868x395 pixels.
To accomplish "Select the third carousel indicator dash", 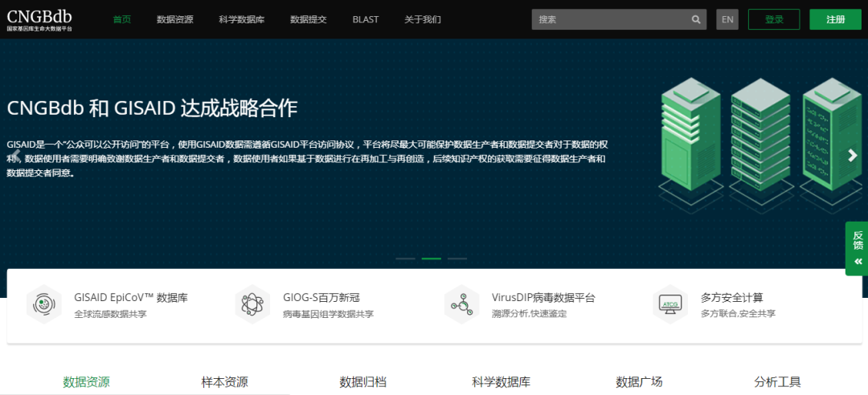I will click(457, 259).
